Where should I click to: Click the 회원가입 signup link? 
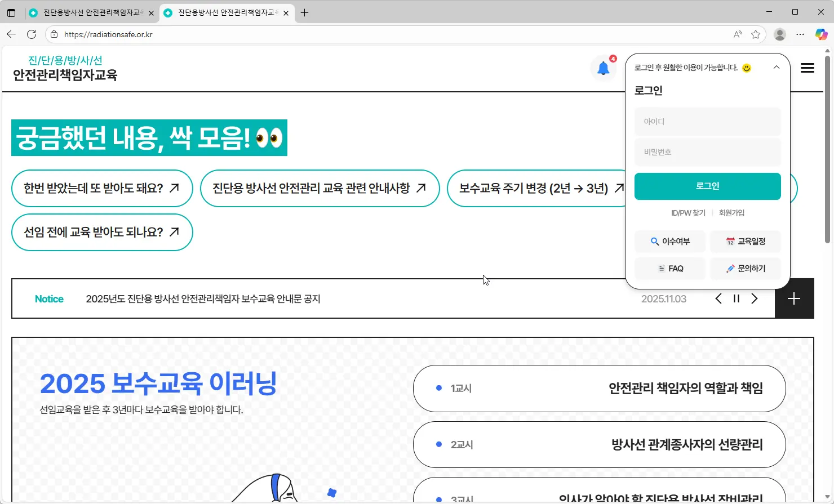coord(731,212)
